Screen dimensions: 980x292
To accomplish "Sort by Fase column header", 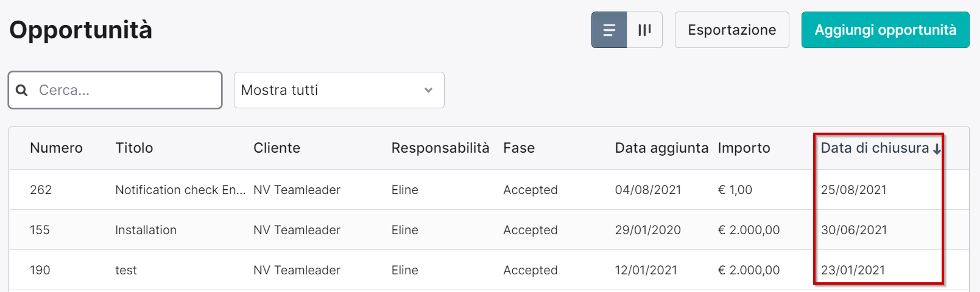I will (519, 148).
